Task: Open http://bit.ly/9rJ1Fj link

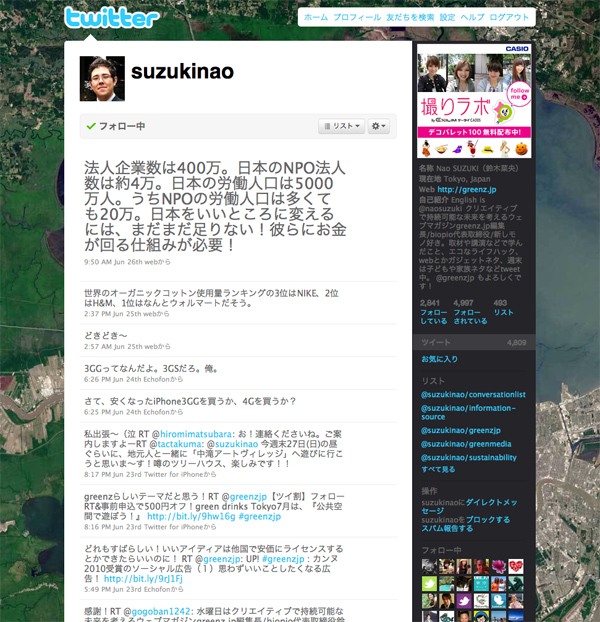Action: [143, 579]
